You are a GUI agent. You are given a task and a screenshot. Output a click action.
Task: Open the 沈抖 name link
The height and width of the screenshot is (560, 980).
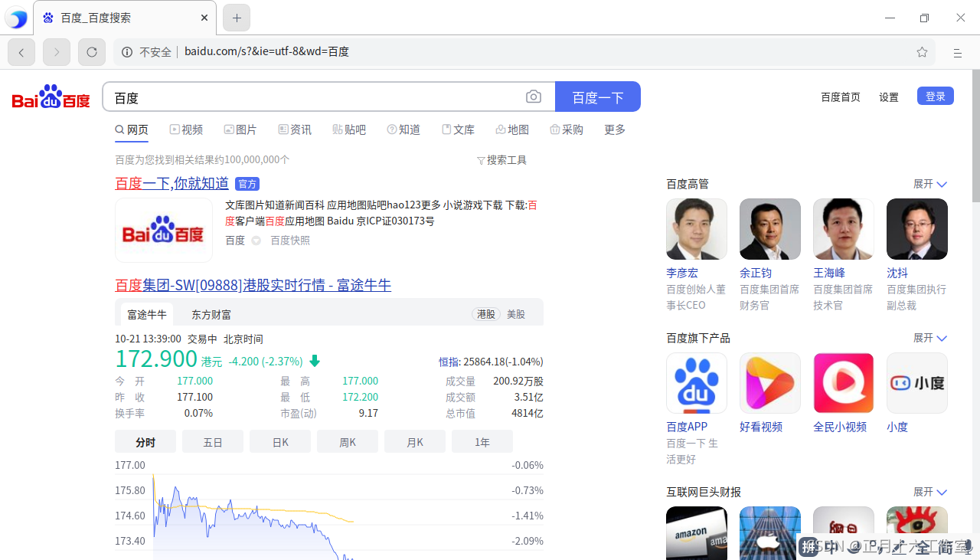click(x=897, y=273)
